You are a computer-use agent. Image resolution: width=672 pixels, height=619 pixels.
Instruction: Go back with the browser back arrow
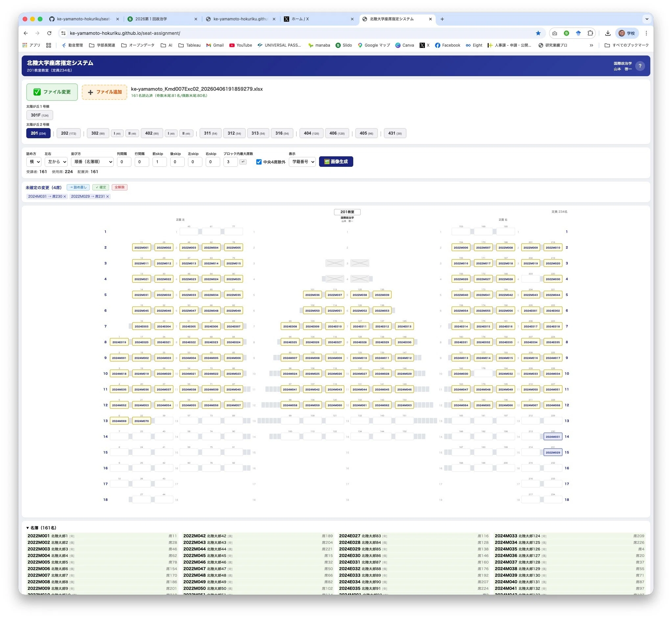(26, 33)
